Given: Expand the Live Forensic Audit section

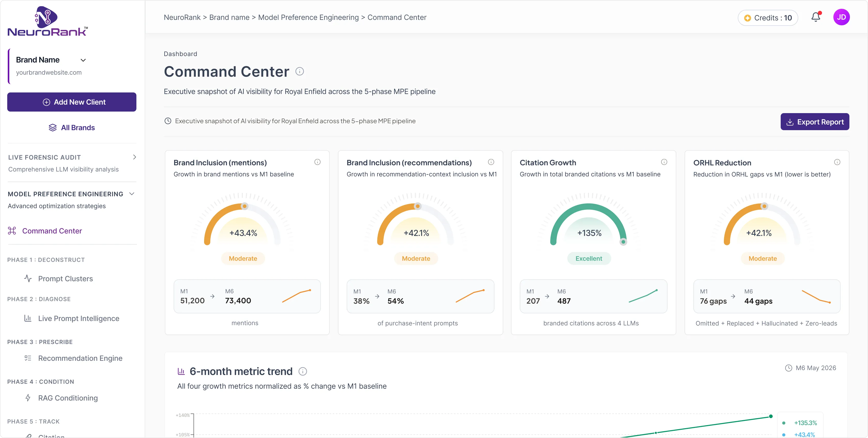Looking at the screenshot, I should click(x=134, y=157).
